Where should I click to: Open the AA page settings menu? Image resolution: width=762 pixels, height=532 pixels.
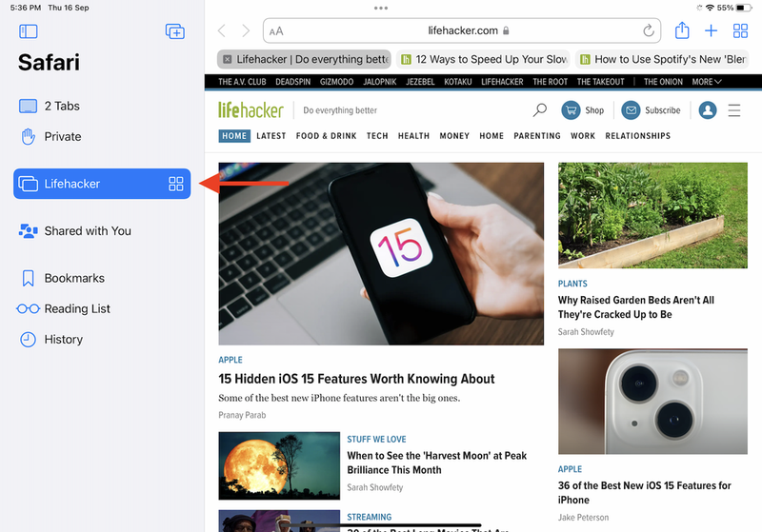coord(276,31)
